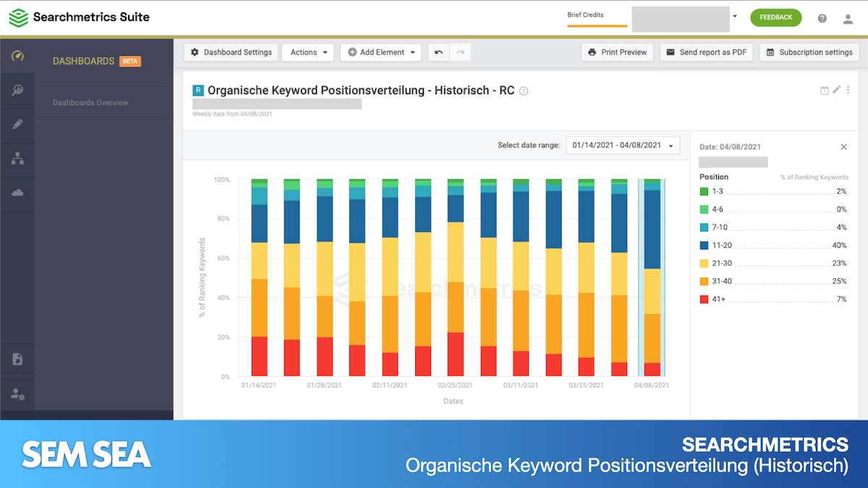Image resolution: width=868 pixels, height=488 pixels.
Task: Close the date details panel
Action: click(x=843, y=147)
